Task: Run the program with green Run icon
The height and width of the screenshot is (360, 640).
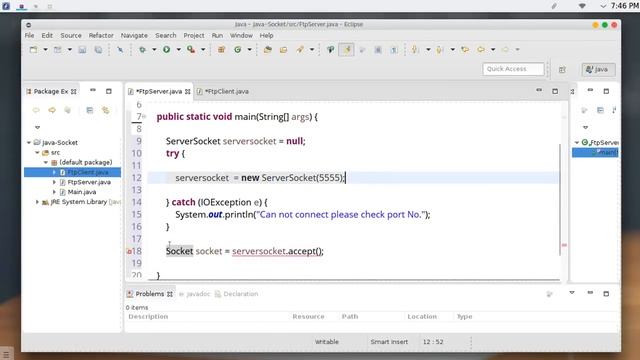Action: coord(167,49)
